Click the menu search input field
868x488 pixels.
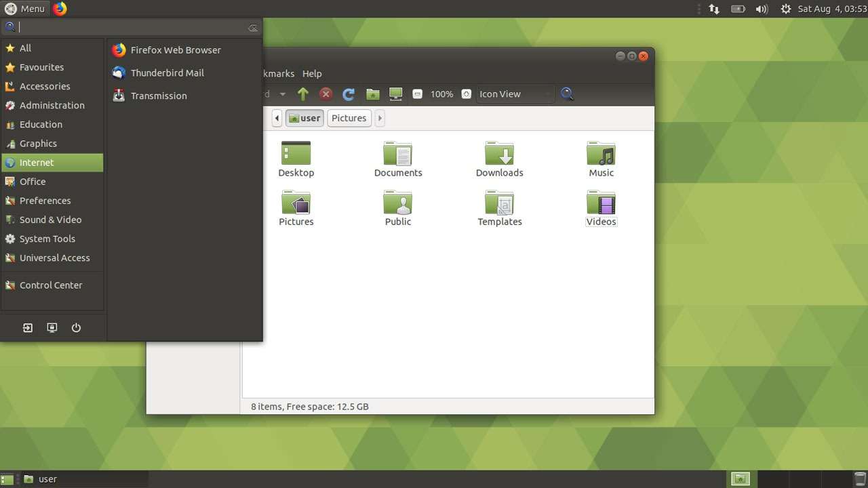click(x=129, y=26)
